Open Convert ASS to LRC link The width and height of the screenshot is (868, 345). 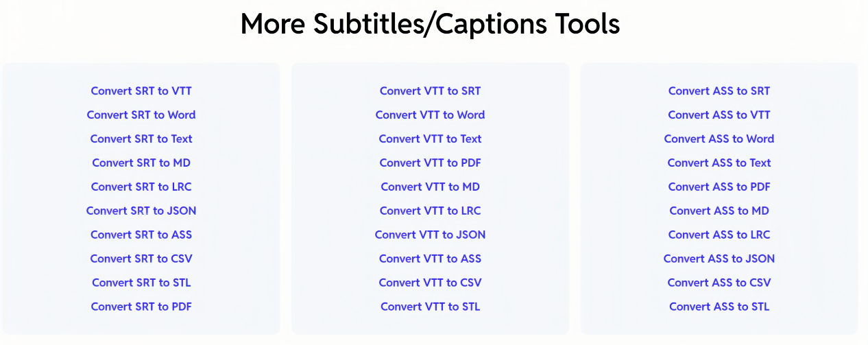[719, 235]
